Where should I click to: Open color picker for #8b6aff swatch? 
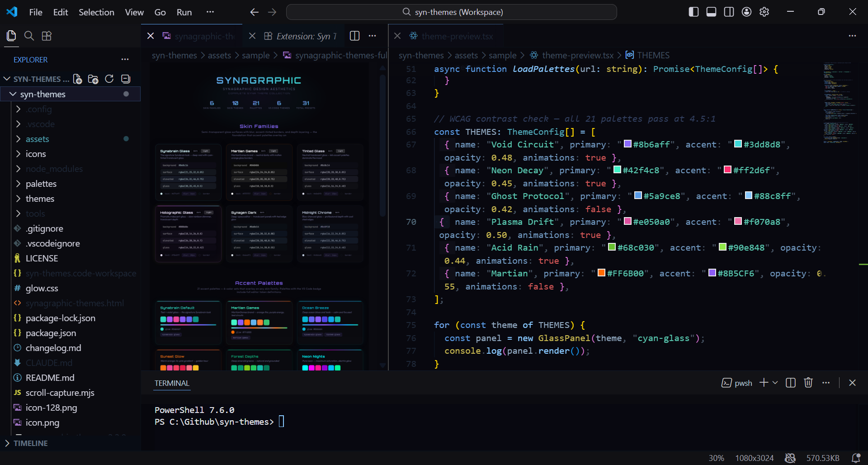coord(627,144)
